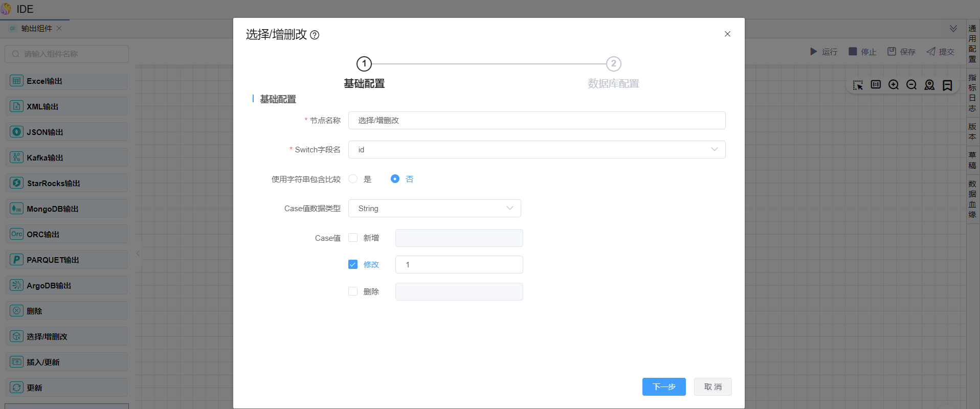The width and height of the screenshot is (980, 409).
Task: Click the 节点名称 input field
Action: (537, 121)
